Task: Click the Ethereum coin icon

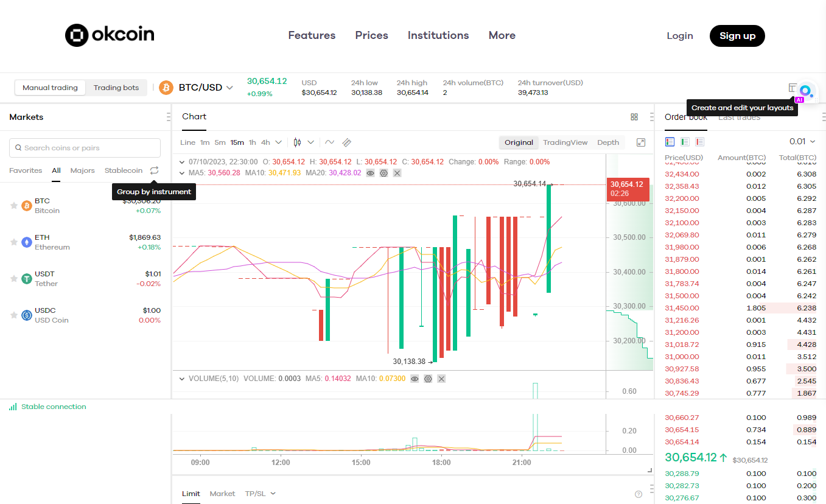Action: [x=27, y=242]
